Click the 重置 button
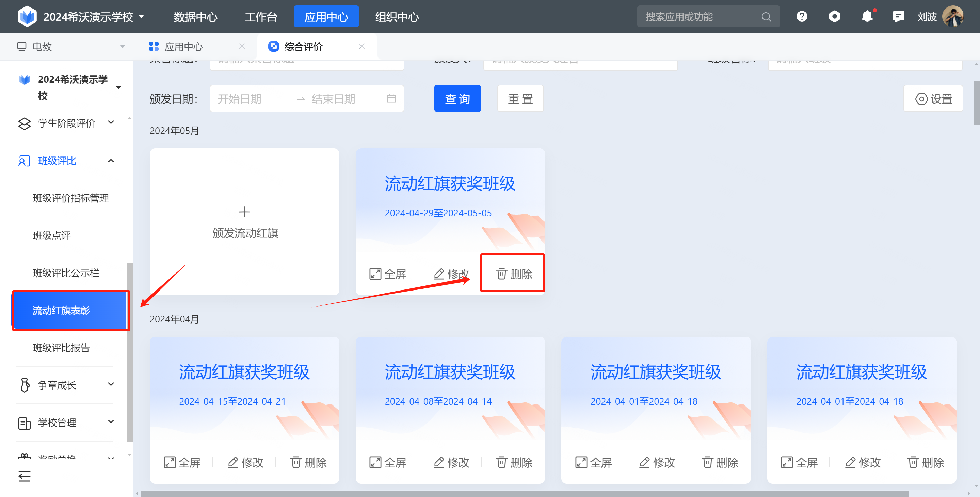This screenshot has width=980, height=497. coord(520,99)
